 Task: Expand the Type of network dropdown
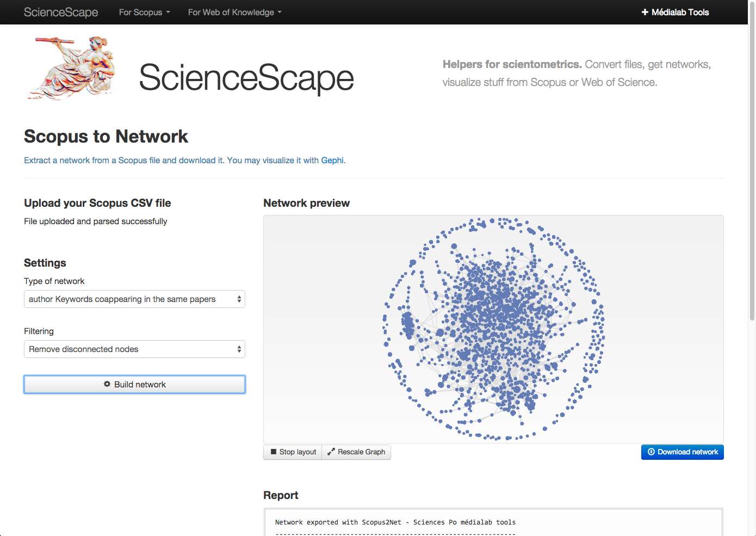(134, 299)
